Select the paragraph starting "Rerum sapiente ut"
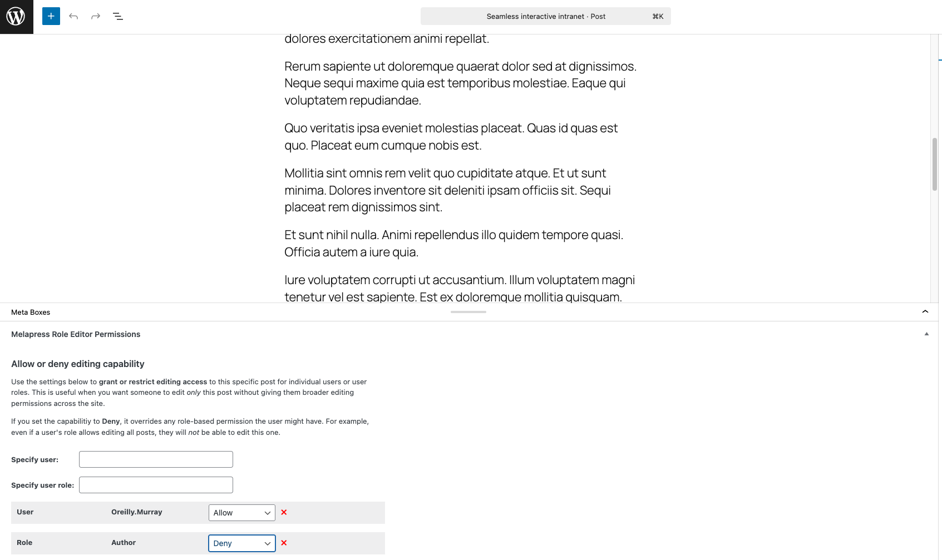This screenshot has height=560, width=942. (x=460, y=83)
